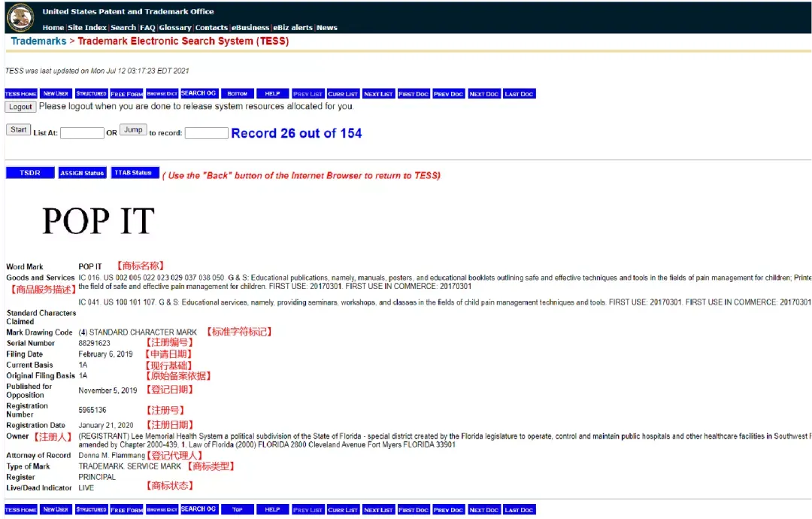Open the eBusiness link
Image resolution: width=812 pixels, height=519 pixels.
click(x=250, y=27)
